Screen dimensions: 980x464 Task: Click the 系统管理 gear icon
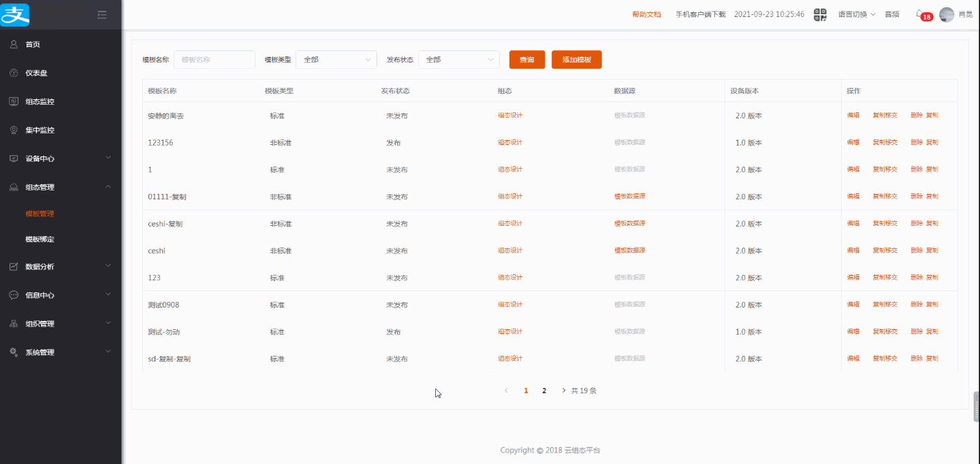click(13, 352)
